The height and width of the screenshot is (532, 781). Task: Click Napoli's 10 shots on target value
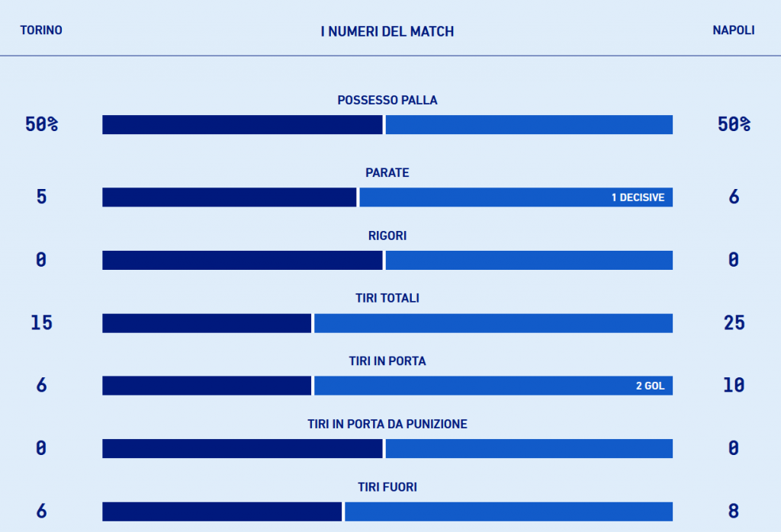734,386
